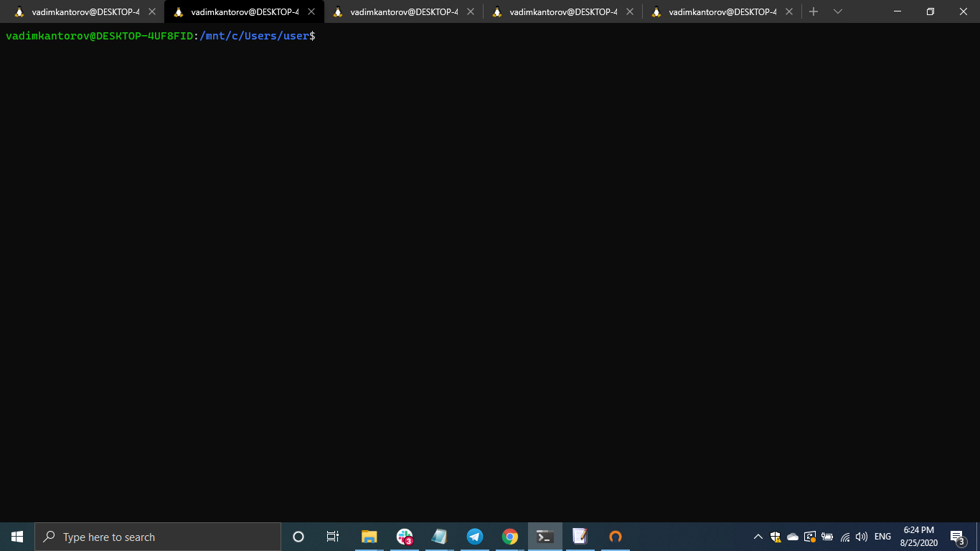Open the battery status indicator
The width and height of the screenshot is (980, 551).
click(826, 537)
